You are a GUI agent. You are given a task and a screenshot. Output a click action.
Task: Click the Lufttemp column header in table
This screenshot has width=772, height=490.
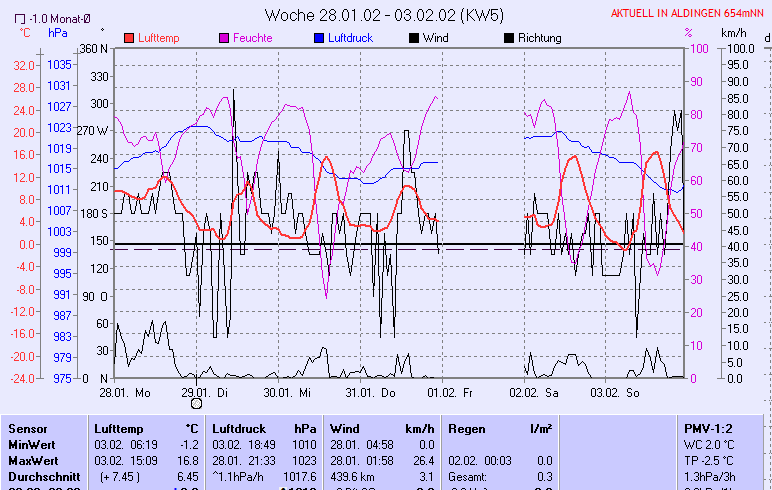(x=118, y=428)
